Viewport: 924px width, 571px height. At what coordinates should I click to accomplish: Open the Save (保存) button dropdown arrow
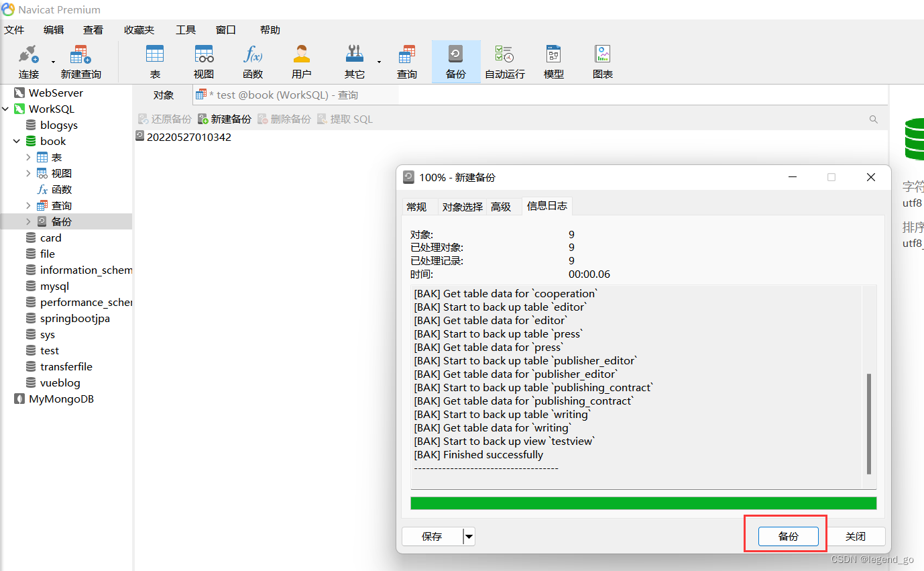pos(469,536)
